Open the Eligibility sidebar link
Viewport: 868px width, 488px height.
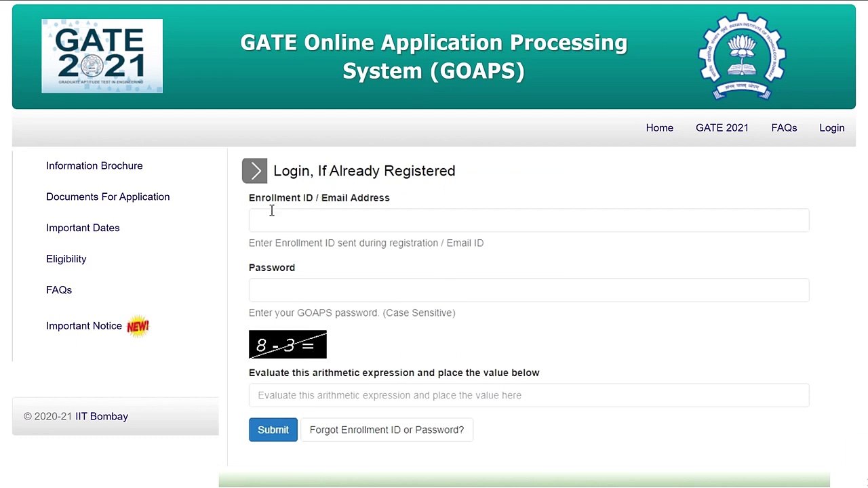66,259
